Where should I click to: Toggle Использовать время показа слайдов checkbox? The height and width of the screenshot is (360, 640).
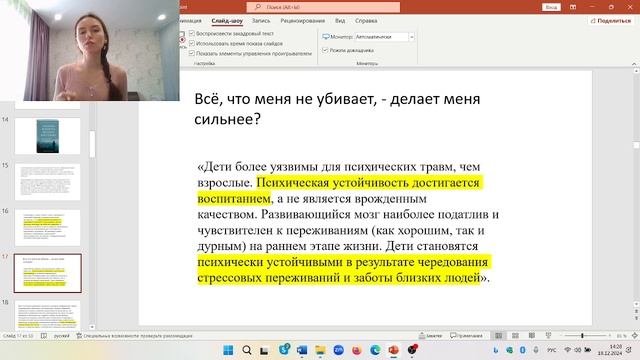191,43
